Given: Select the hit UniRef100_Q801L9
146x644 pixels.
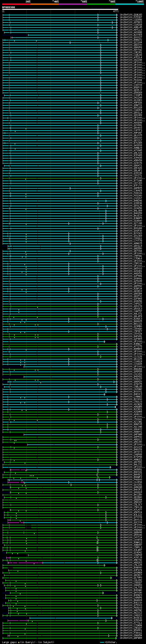Looking at the screenshot, I should [x=131, y=113].
